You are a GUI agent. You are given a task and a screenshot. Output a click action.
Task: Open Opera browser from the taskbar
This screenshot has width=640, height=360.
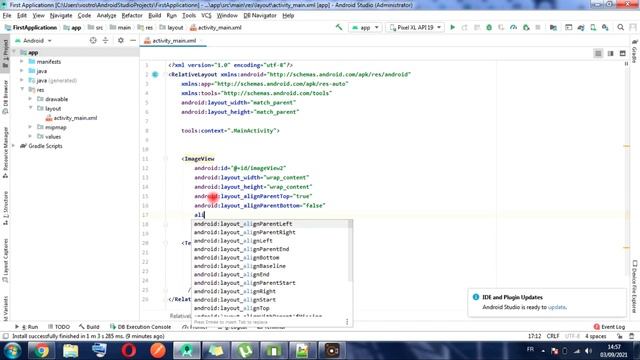point(129,350)
